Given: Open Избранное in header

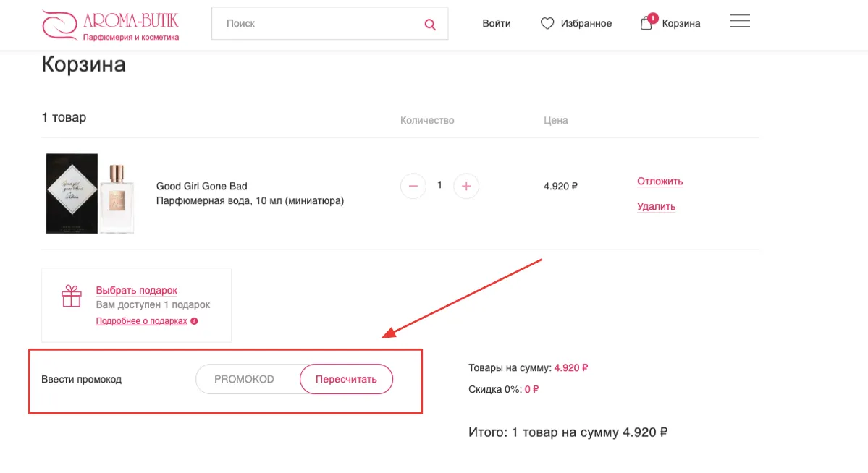Looking at the screenshot, I should [x=586, y=23].
